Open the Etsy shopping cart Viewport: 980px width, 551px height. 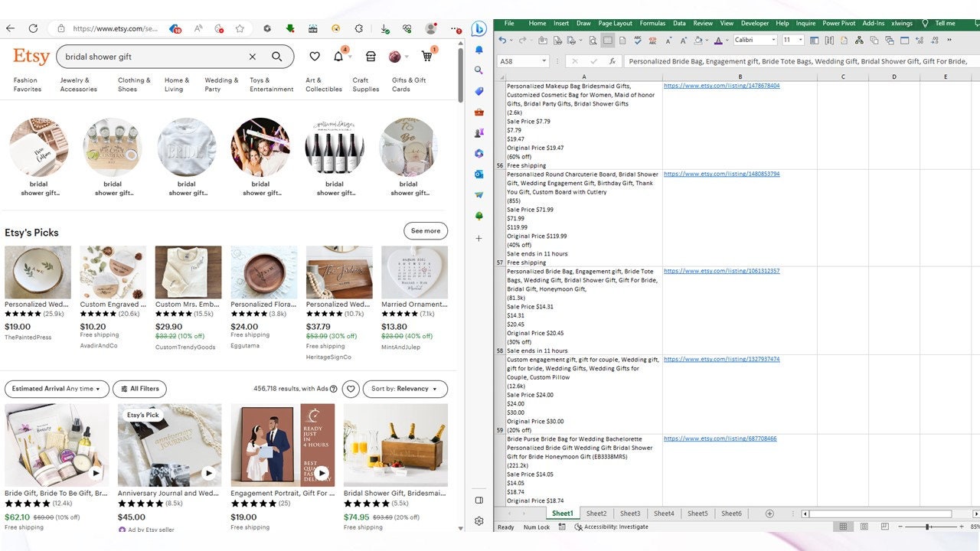pyautogui.click(x=427, y=57)
